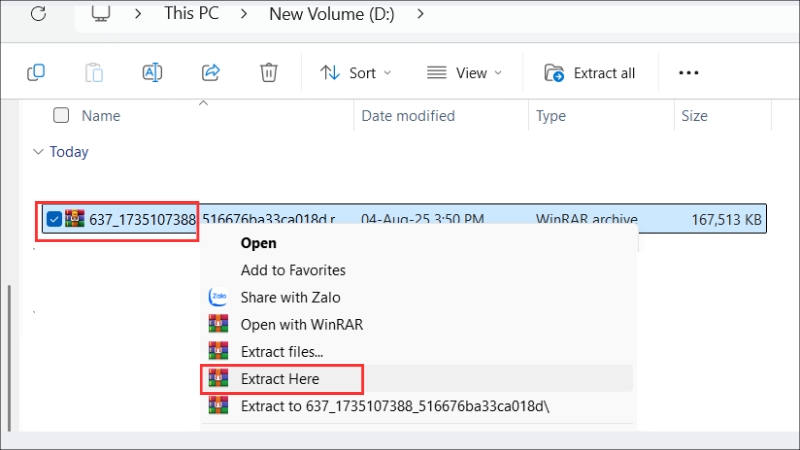
Task: Click the WinRAR archive file icon
Action: tap(75, 218)
